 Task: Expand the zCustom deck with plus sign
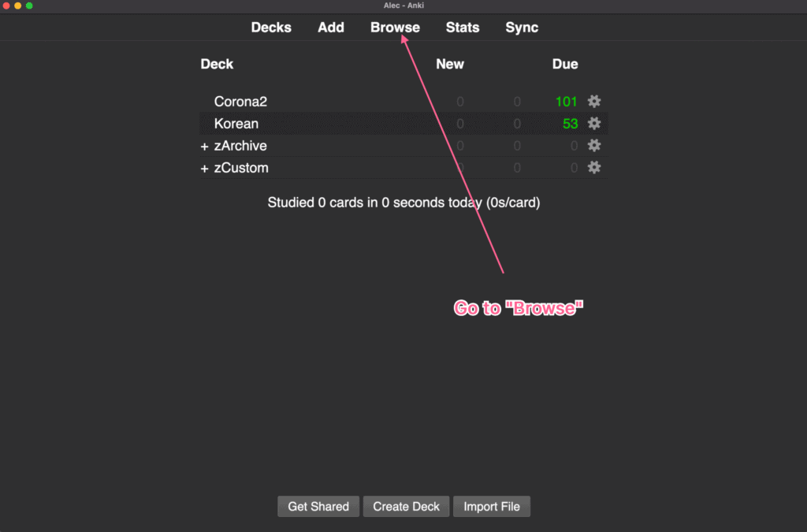pyautogui.click(x=204, y=169)
